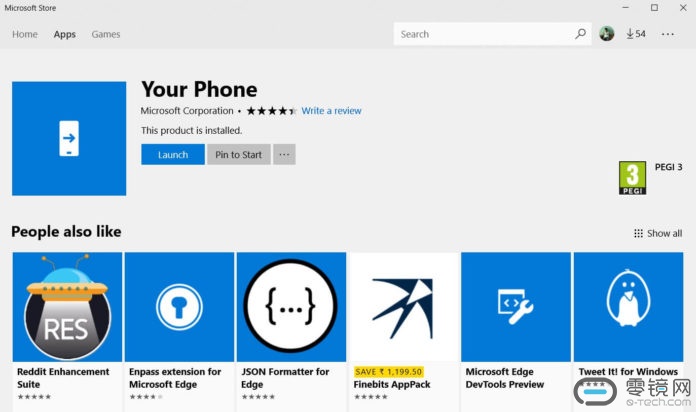Click the Reddit Enhancement Suite title

pos(63,378)
